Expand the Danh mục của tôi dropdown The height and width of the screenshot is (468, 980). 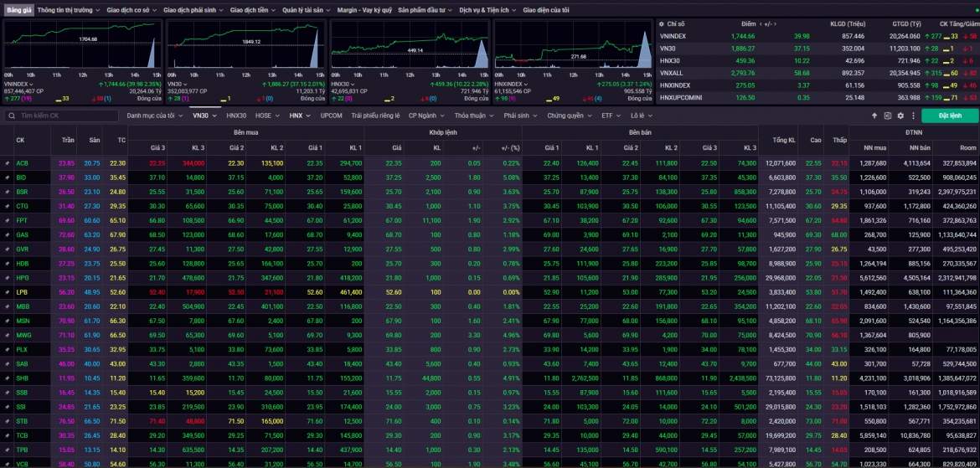155,116
